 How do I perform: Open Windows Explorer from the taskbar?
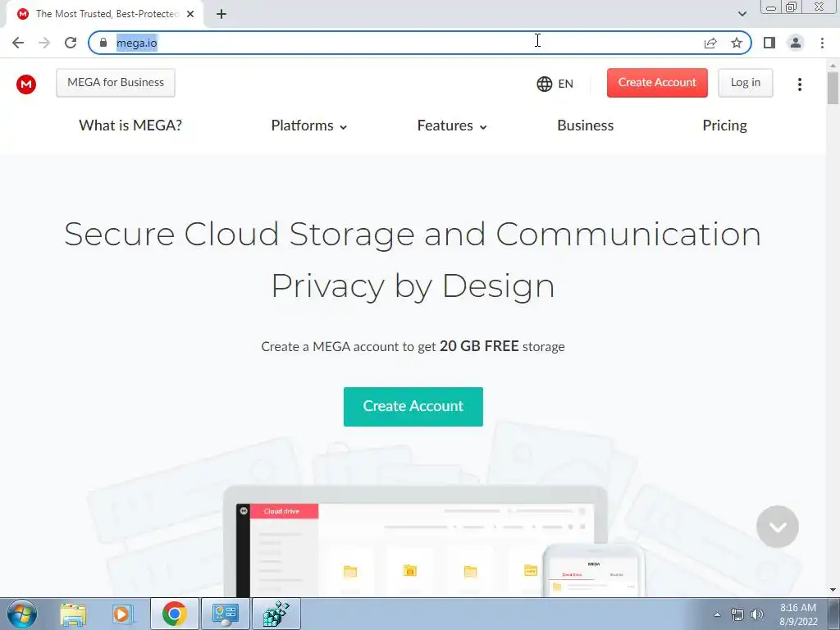73,614
